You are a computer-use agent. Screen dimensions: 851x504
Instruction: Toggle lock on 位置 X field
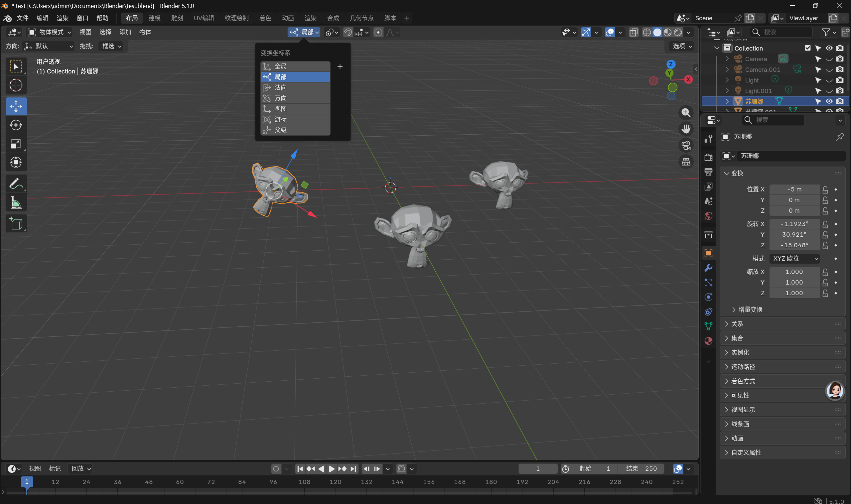(x=825, y=189)
